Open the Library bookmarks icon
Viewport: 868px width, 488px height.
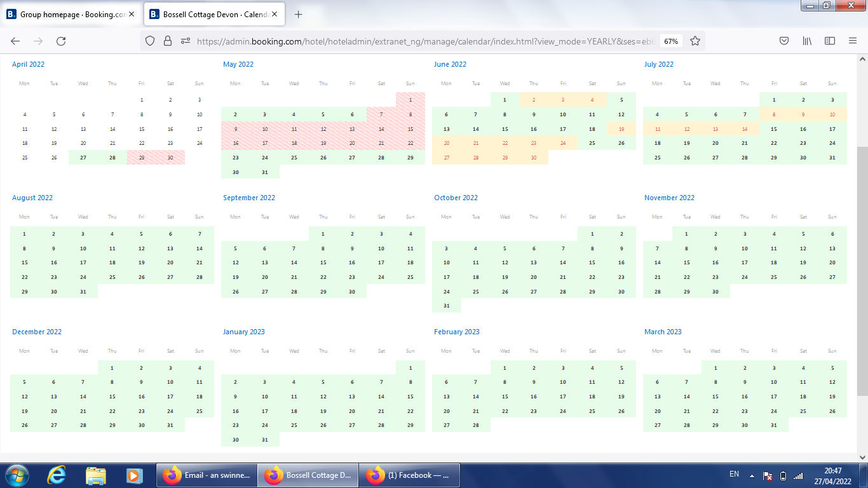[x=807, y=41]
